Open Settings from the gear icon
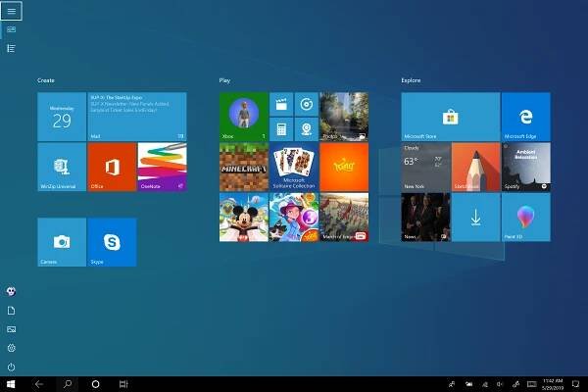 pos(12,348)
